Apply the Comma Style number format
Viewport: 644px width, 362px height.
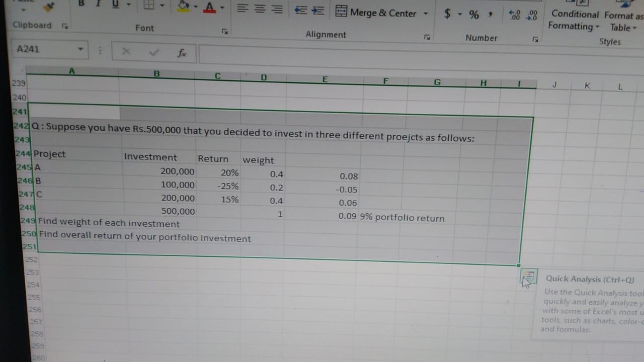coord(491,14)
